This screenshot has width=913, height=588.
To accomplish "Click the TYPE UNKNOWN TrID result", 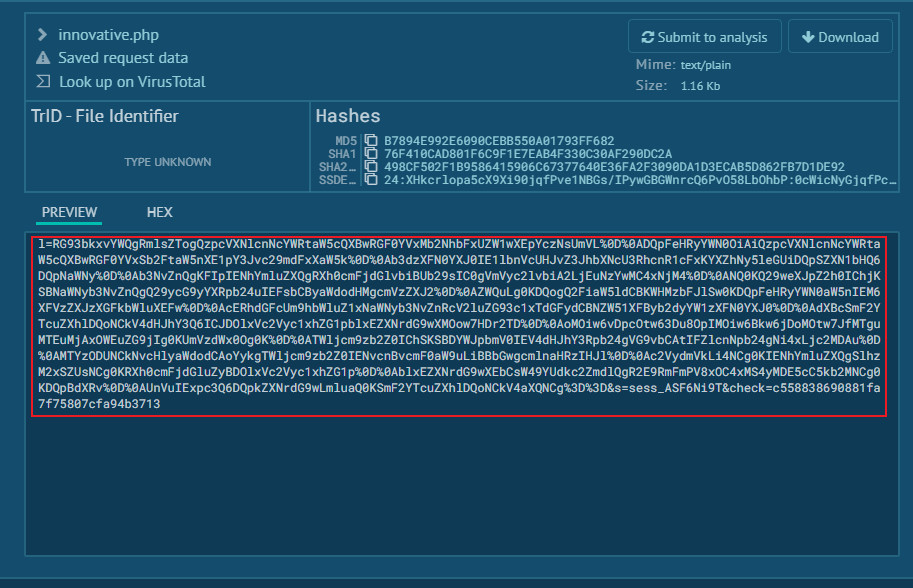I will [x=167, y=161].
